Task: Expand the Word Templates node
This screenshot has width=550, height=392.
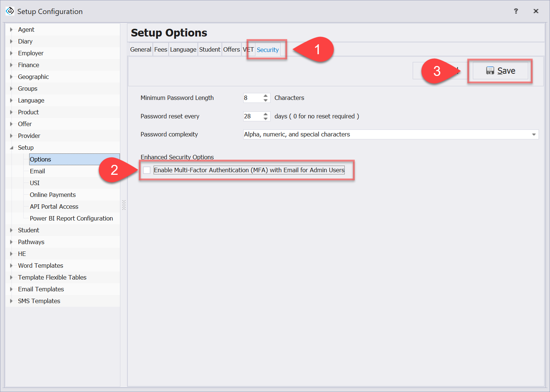Action: [11, 266]
